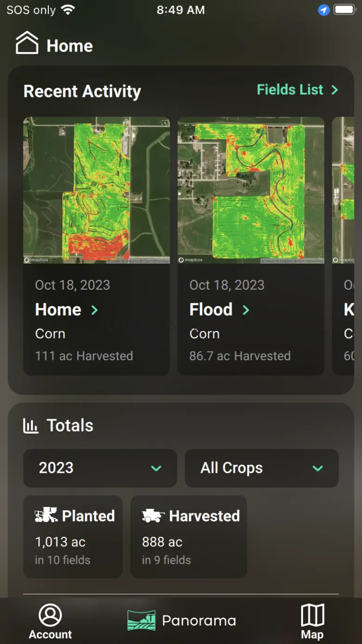Tap the Harvested combine icon
Screen dimensions: 362x644
[x=153, y=515]
